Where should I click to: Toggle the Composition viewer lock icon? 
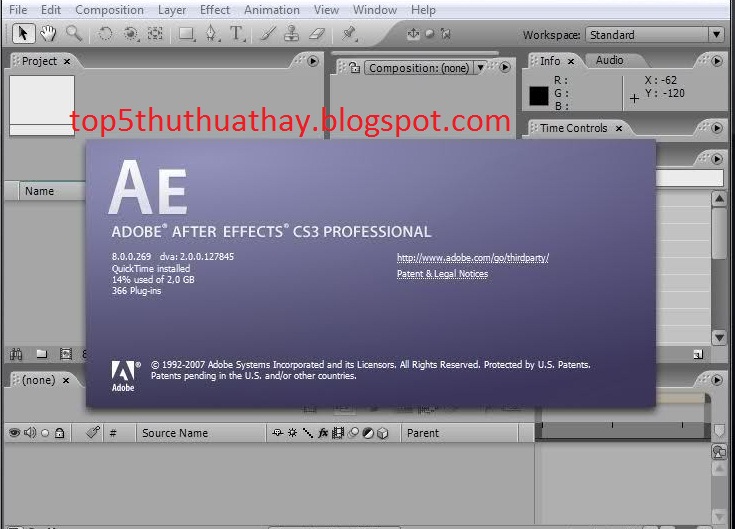(354, 68)
